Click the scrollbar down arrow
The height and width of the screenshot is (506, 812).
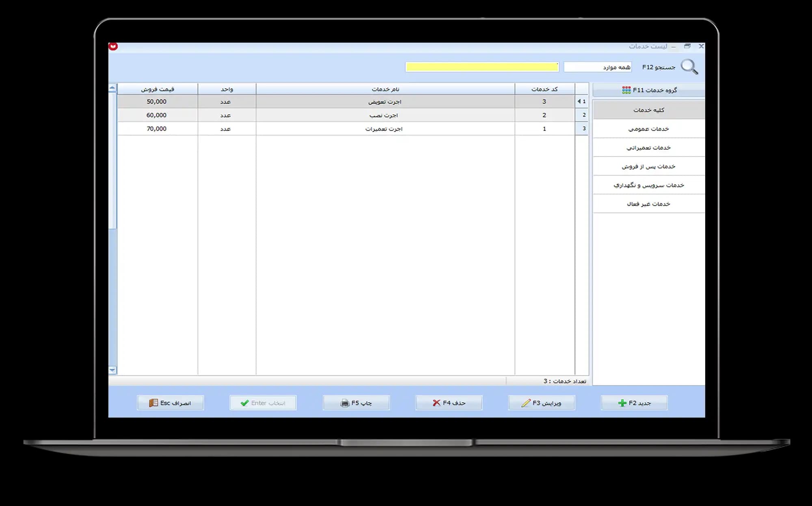(112, 370)
